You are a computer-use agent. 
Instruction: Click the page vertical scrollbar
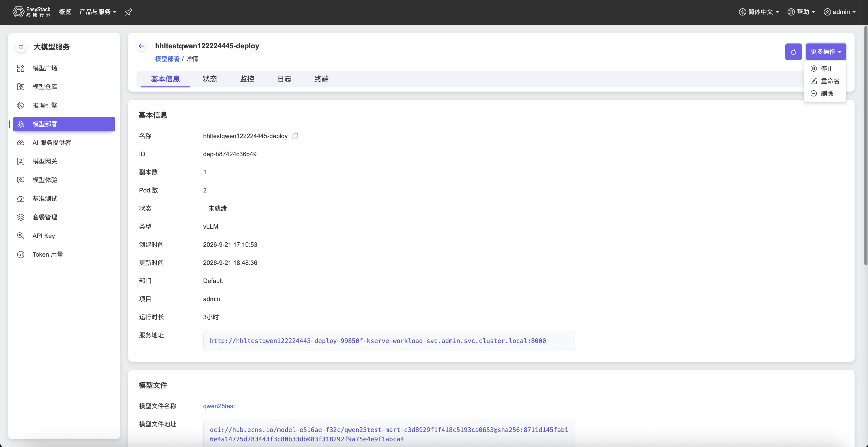click(865, 146)
